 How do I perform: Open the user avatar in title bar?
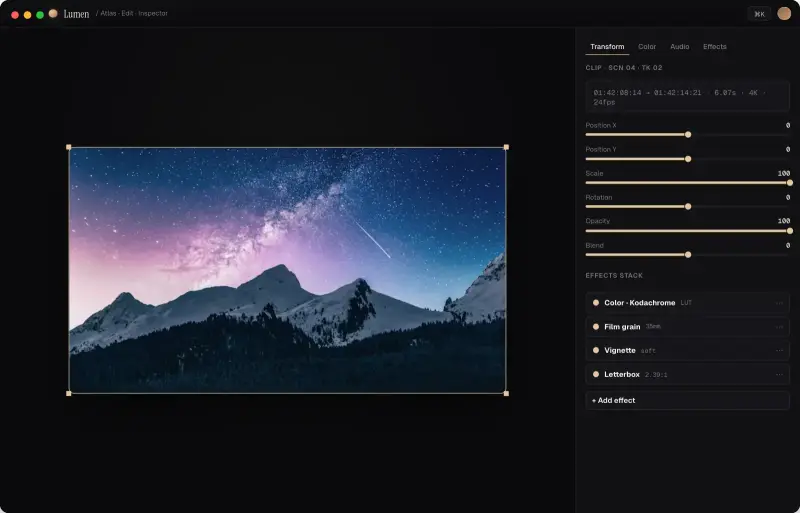tap(784, 14)
